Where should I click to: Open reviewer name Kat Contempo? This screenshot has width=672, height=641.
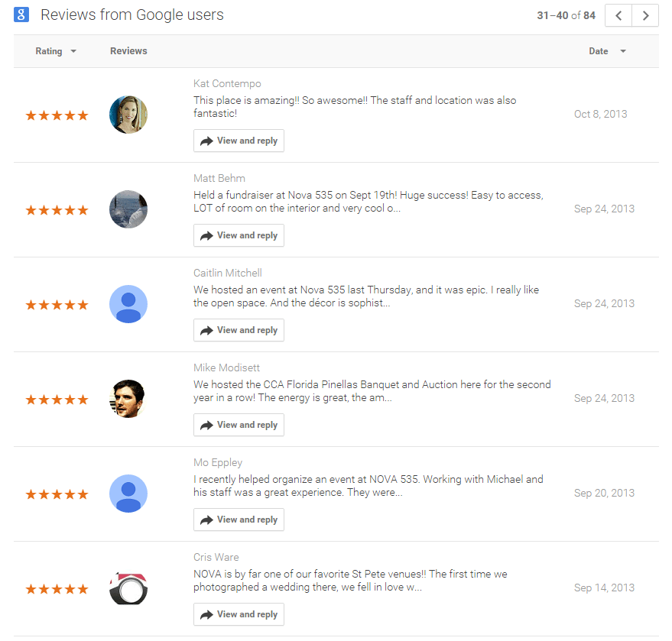(227, 83)
